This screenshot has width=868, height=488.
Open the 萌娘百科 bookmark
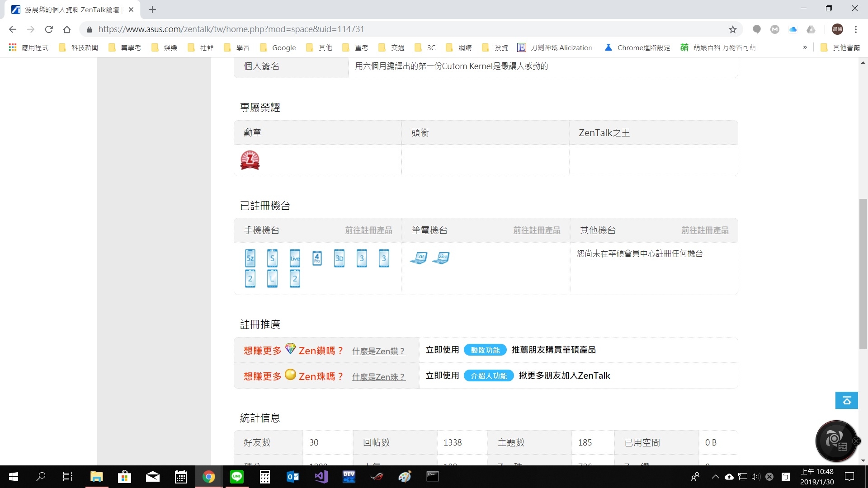718,47
